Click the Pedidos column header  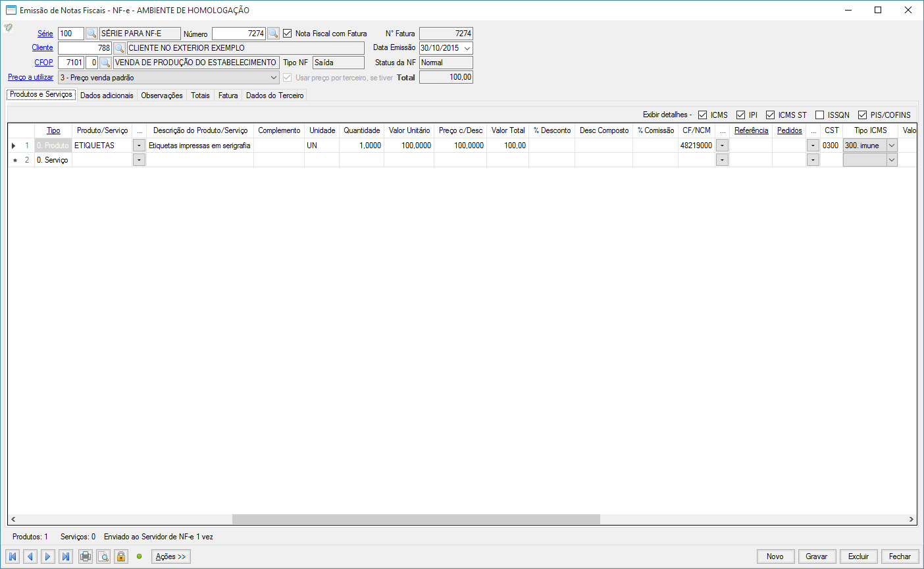(790, 130)
